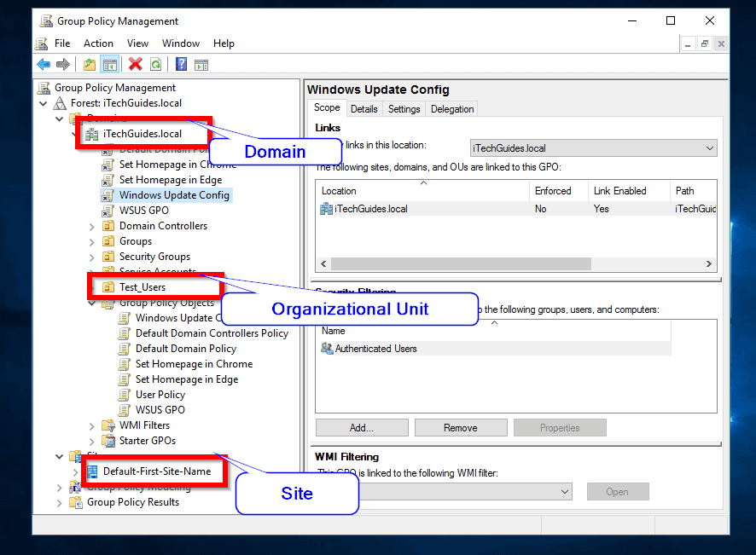
Task: Open the iTechGuides.local location dropdown
Action: (711, 147)
